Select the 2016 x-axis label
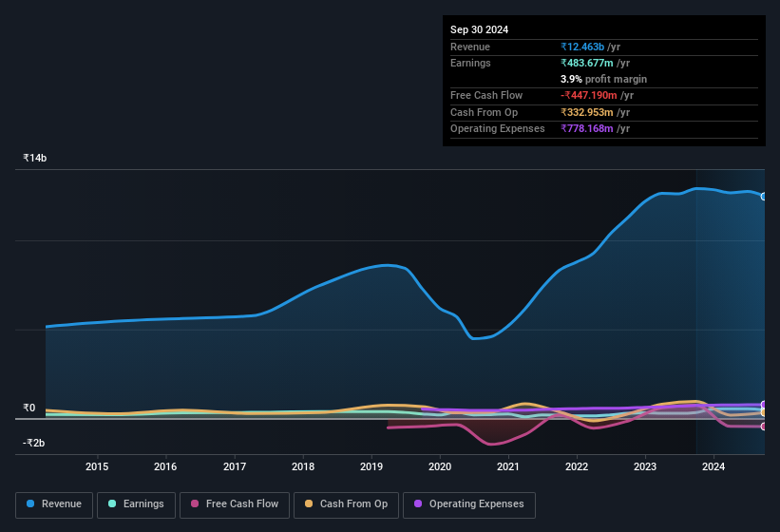This screenshot has height=532, width=780. coord(165,466)
